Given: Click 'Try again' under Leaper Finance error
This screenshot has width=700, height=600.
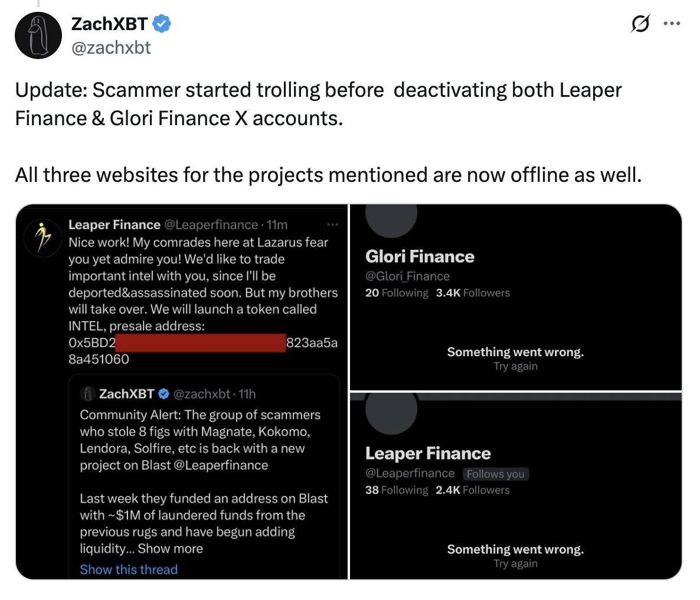Looking at the screenshot, I should (515, 563).
